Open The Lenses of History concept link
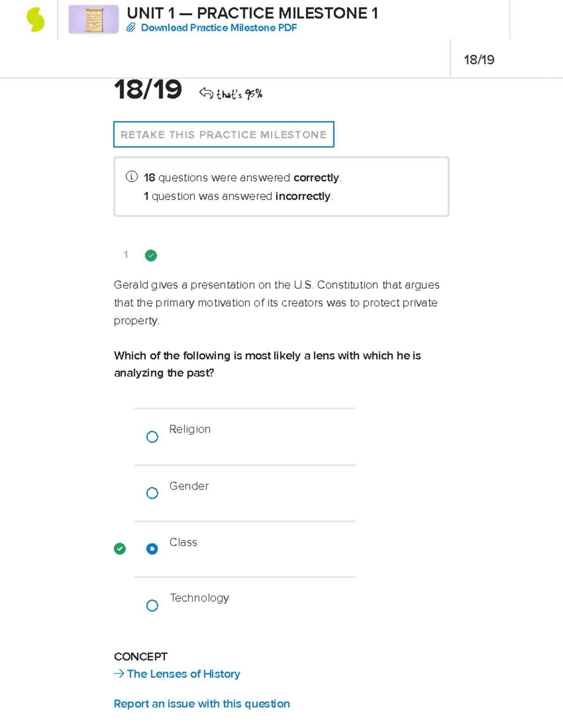Viewport: 563px width, 728px height. tap(183, 674)
